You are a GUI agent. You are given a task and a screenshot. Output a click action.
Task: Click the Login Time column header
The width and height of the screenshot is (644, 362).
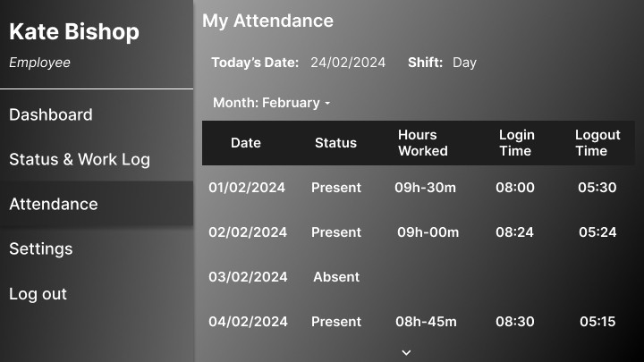(516, 143)
